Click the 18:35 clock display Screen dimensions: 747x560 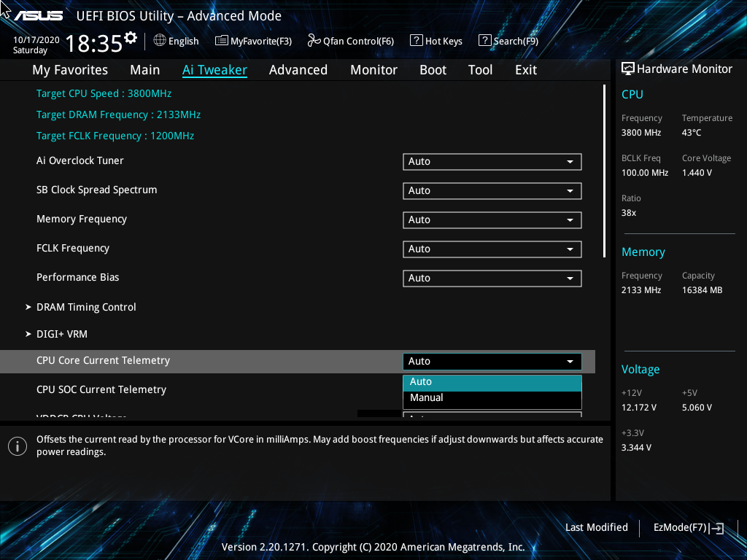click(94, 44)
